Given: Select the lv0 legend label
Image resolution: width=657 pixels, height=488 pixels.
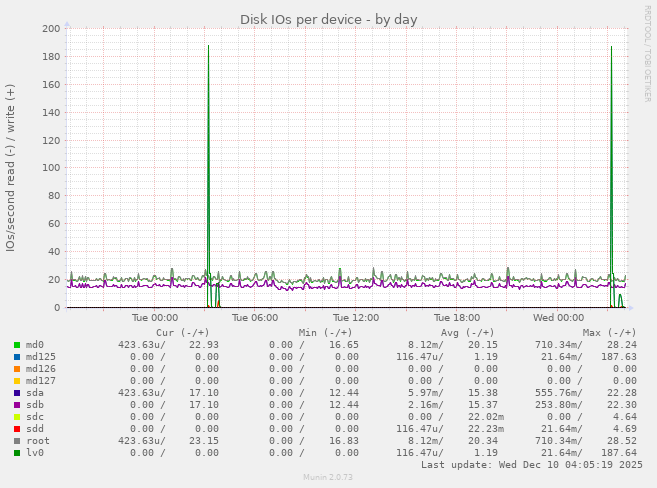Looking at the screenshot, I should click(35, 453).
